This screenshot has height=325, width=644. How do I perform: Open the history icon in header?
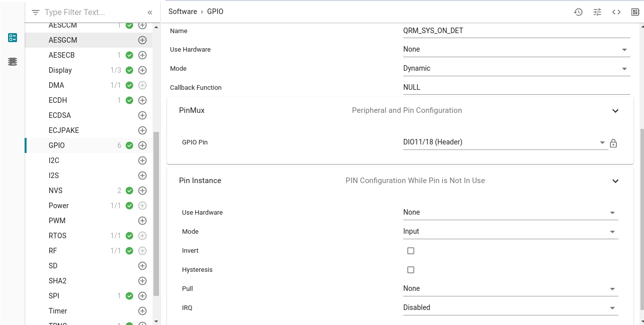(x=578, y=12)
